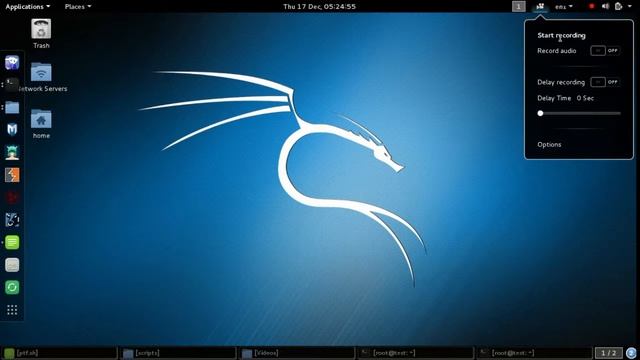Open the Places menu
640x360 pixels.
[78, 7]
